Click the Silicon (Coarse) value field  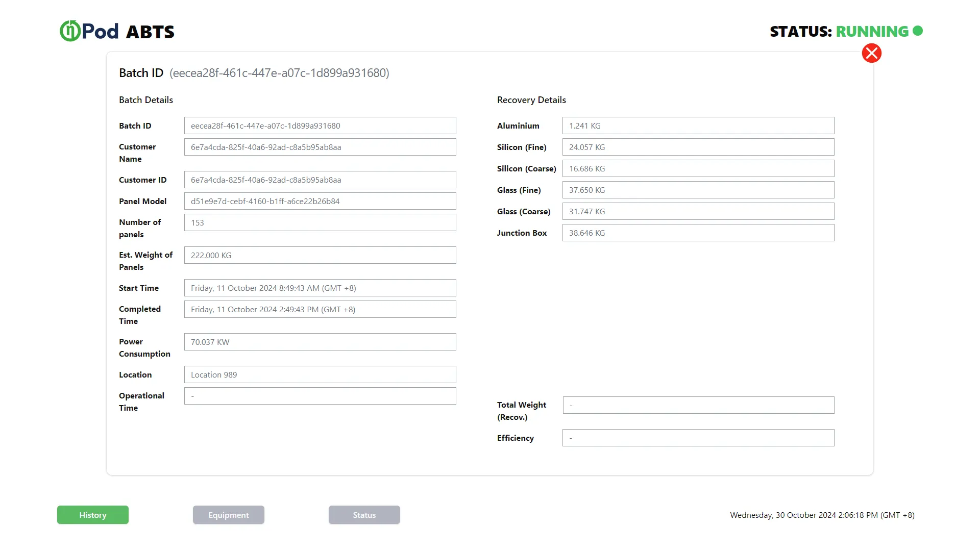(x=698, y=168)
